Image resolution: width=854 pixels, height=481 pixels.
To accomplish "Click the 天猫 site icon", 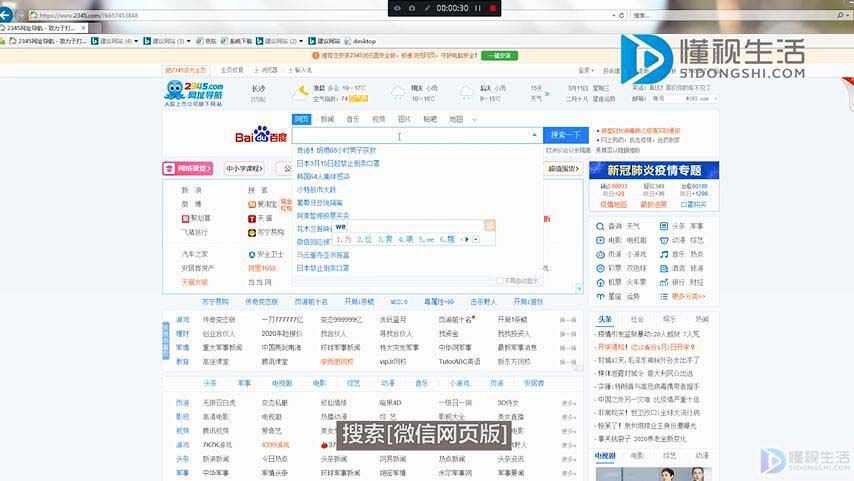I will click(x=252, y=217).
